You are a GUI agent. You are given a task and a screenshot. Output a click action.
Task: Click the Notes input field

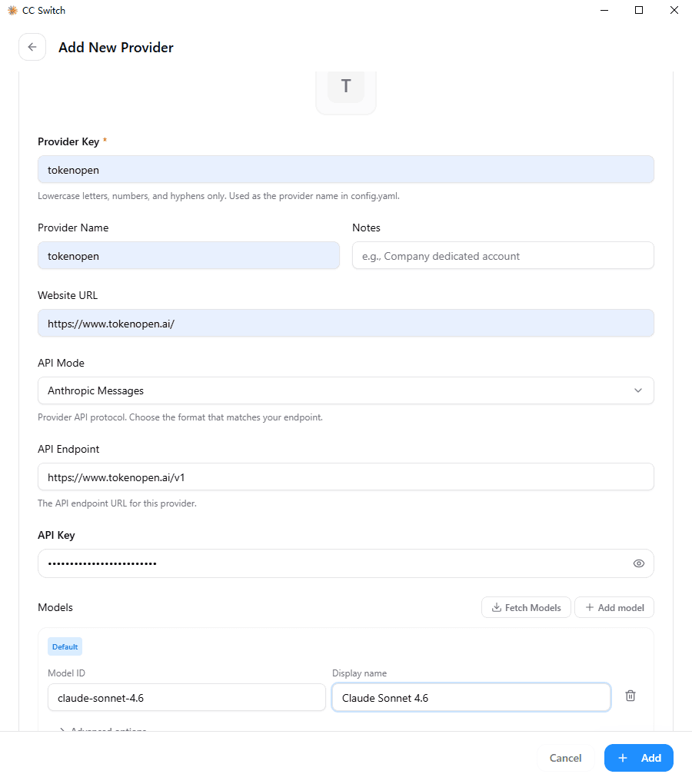coord(503,255)
